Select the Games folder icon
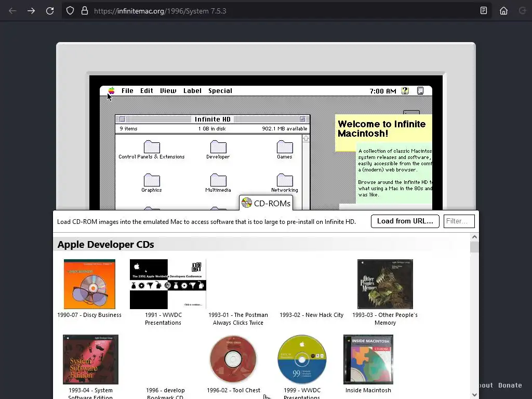Screen dimensions: 532x399 coord(285,147)
